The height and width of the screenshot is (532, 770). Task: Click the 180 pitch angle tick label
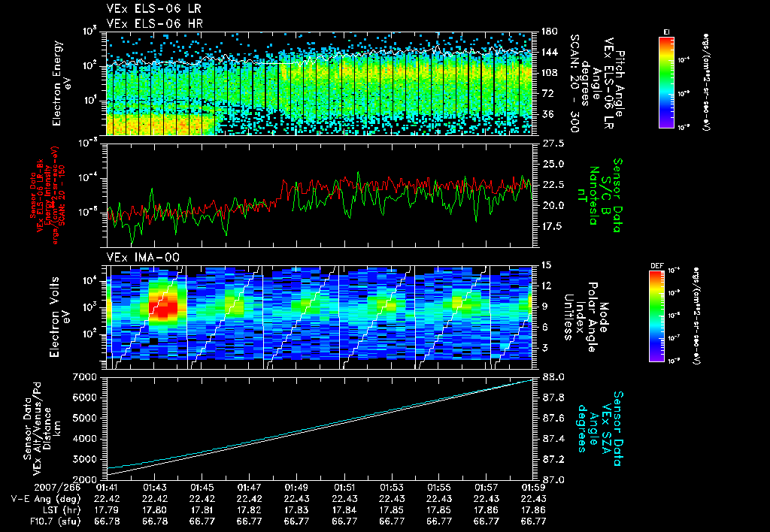click(550, 32)
